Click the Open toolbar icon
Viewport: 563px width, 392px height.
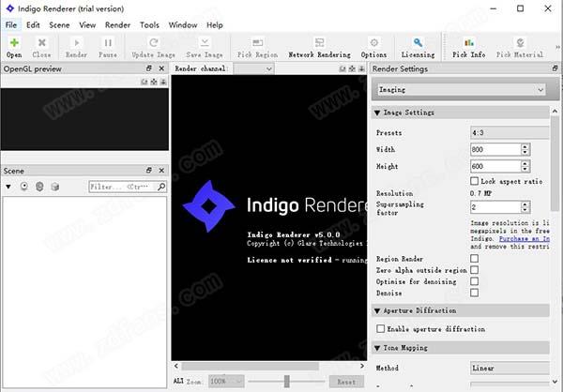coord(14,48)
